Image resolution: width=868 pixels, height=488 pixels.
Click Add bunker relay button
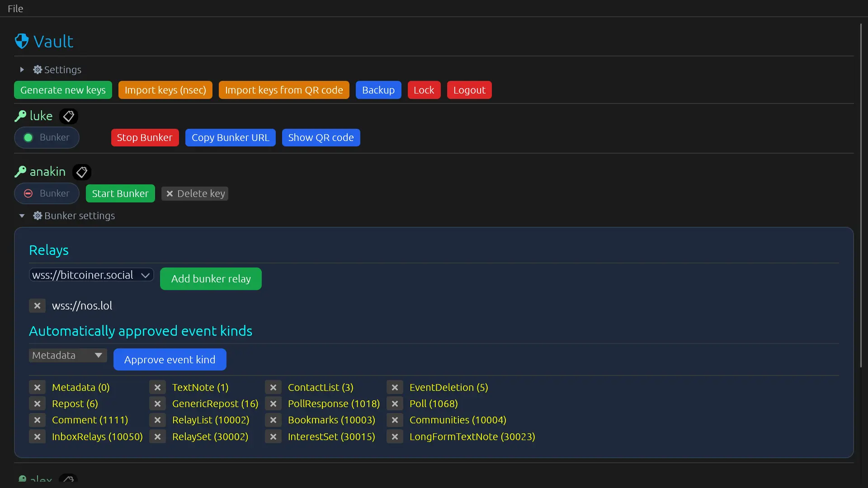point(211,279)
